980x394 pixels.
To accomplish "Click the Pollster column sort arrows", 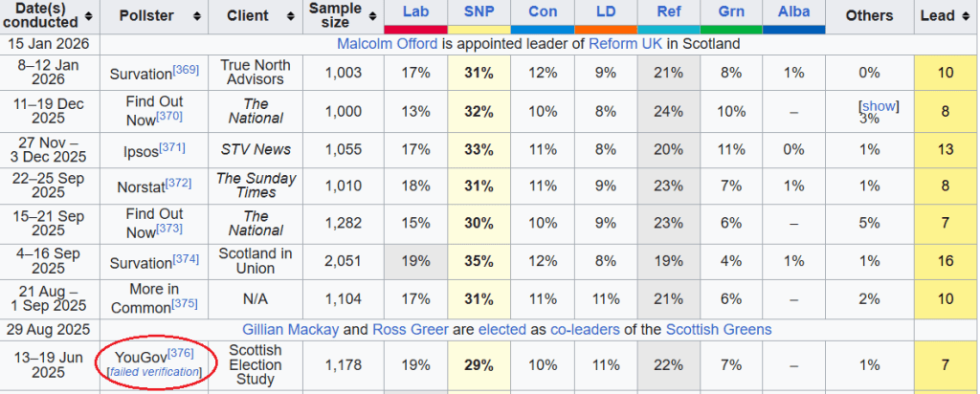I will tap(197, 16).
